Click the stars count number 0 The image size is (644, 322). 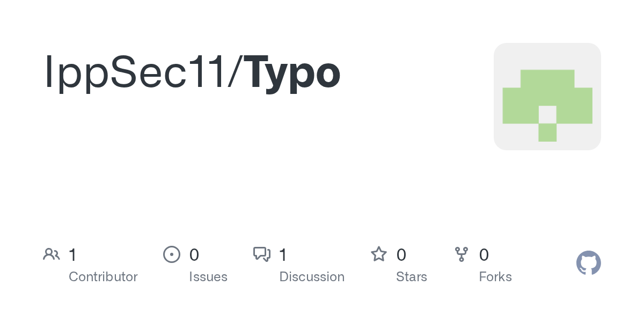(x=401, y=255)
